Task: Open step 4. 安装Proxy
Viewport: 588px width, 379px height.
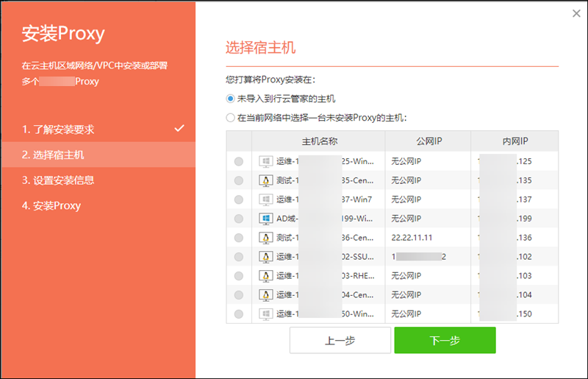Action: [x=51, y=205]
